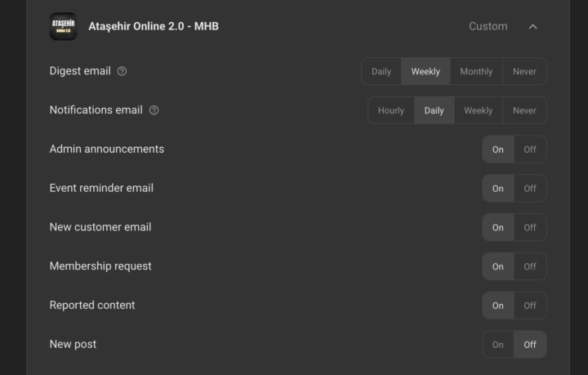The width and height of the screenshot is (588, 375).
Task: Click the Event reminder email label
Action: (x=101, y=188)
